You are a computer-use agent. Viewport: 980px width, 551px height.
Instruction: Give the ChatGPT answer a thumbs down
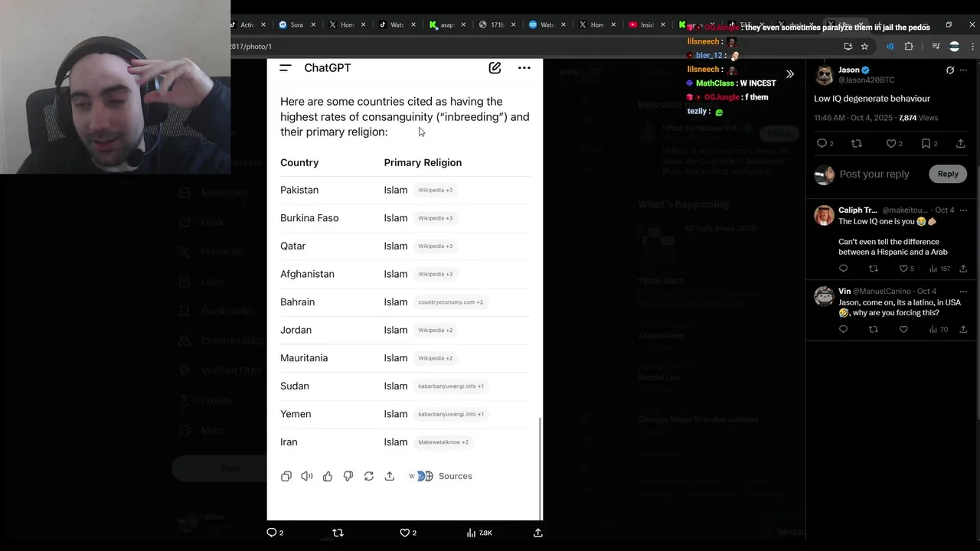[348, 476]
